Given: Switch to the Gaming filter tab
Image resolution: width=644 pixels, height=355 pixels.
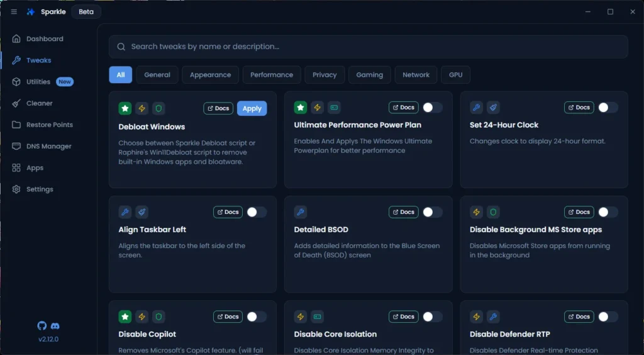Looking at the screenshot, I should tap(369, 75).
